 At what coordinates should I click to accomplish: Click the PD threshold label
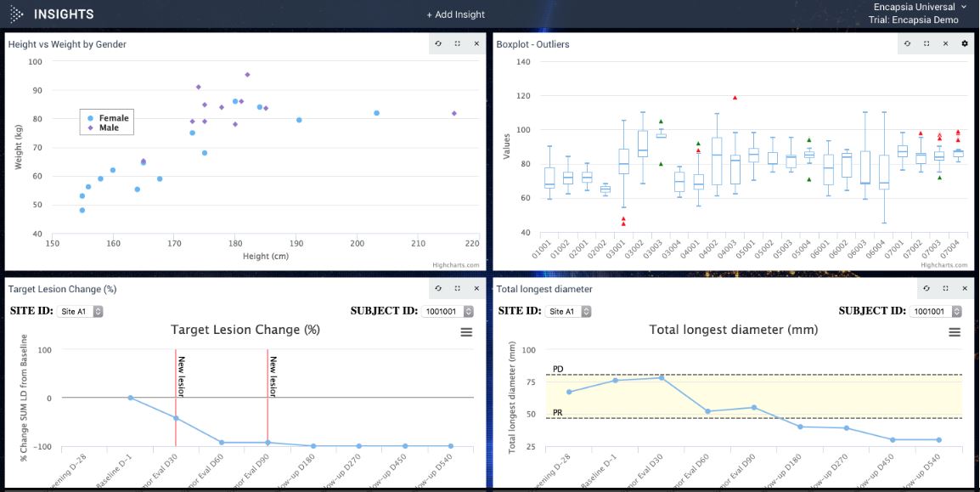click(x=558, y=370)
